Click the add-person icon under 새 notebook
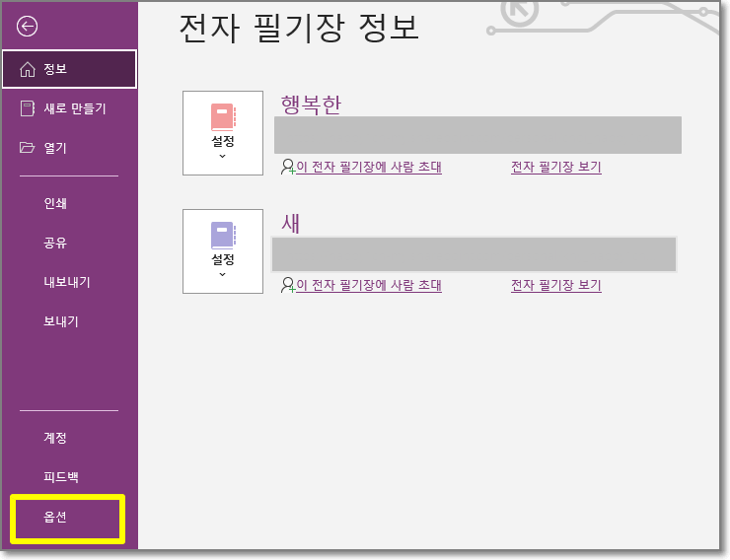 [288, 285]
